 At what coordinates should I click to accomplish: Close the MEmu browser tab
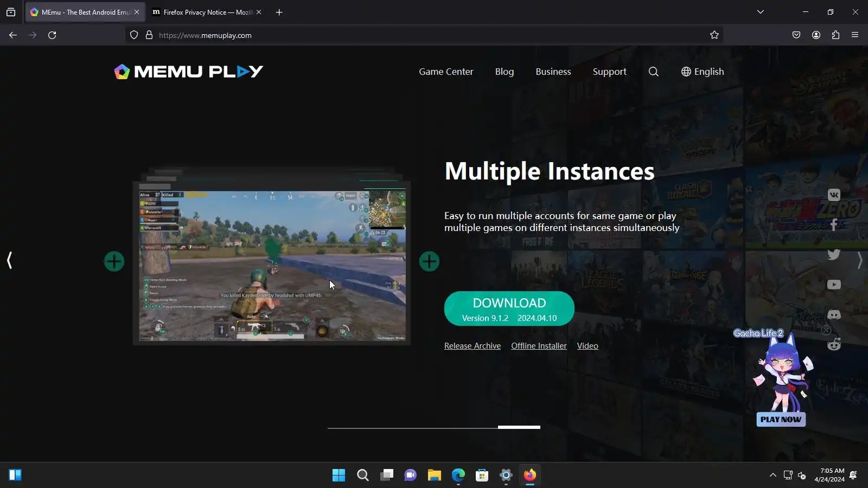click(x=137, y=12)
